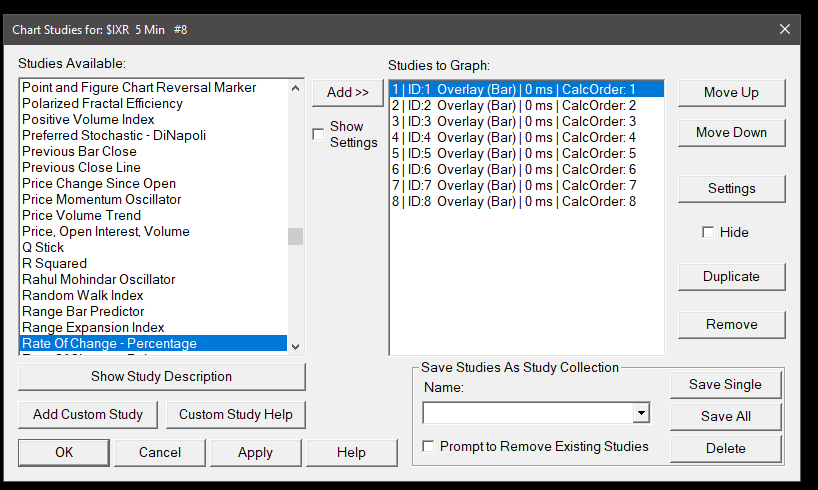Enable the Show Settings checkbox

pos(319,134)
